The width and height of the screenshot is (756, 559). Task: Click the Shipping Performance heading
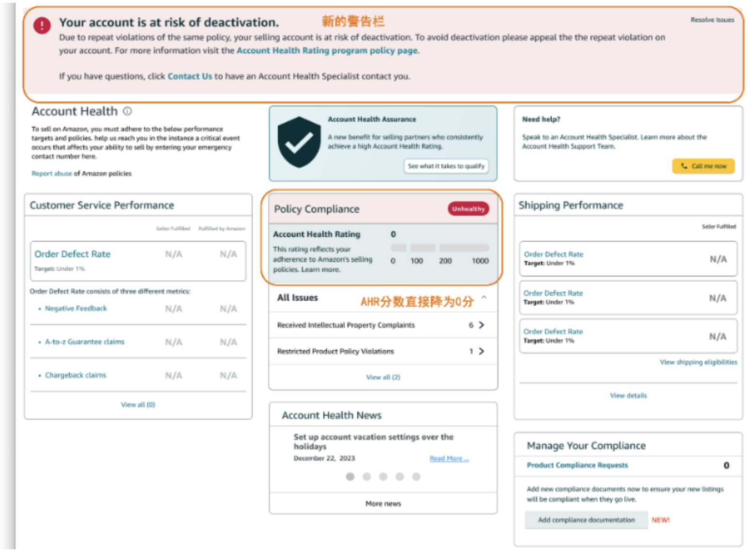571,205
